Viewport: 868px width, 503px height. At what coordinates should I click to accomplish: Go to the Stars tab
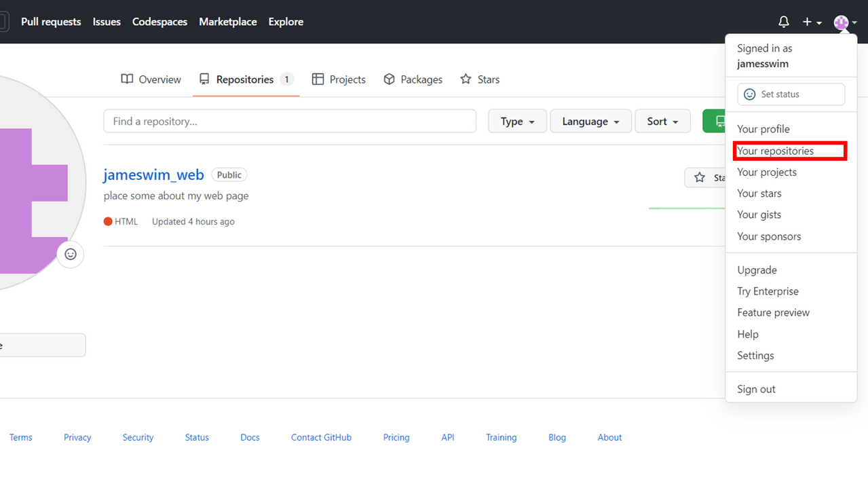(480, 79)
